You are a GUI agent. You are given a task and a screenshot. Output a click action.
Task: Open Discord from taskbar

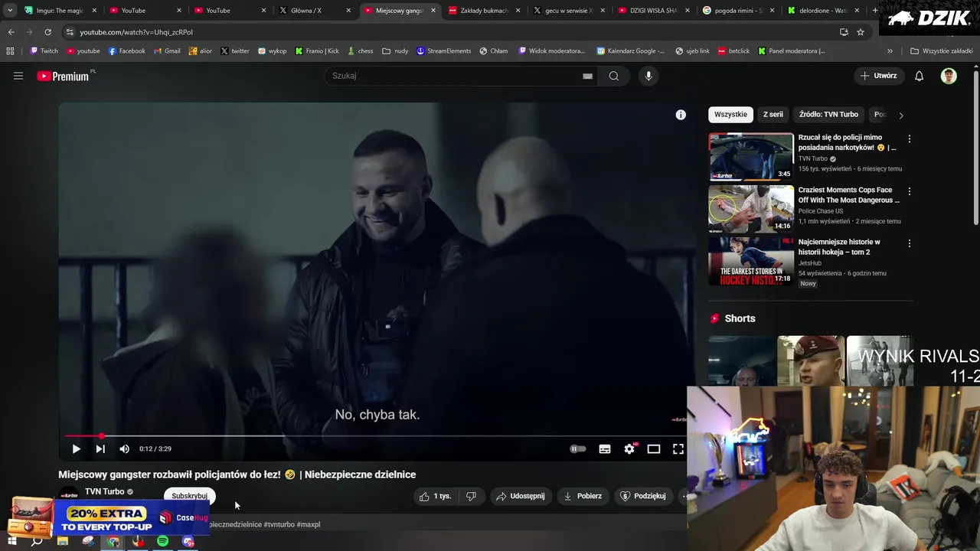[x=188, y=541]
